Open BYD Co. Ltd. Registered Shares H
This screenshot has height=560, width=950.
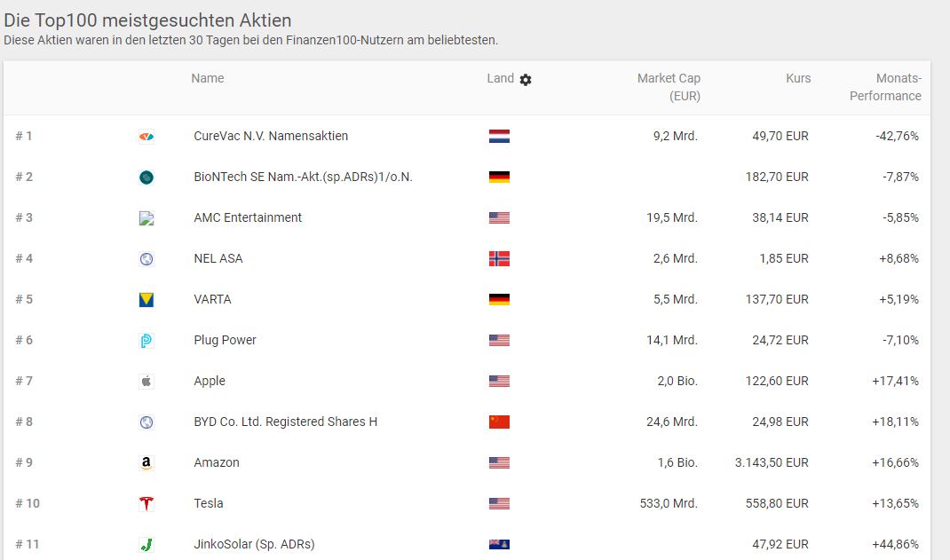click(x=285, y=422)
